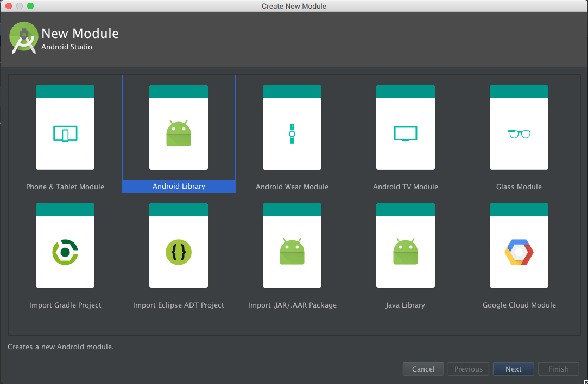Select Import Eclipse ADT Project

coord(179,246)
